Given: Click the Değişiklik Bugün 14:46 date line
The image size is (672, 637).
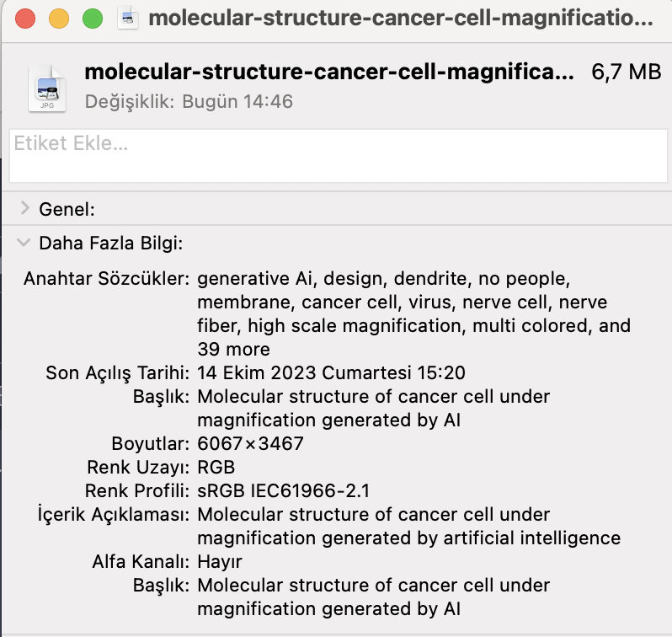Looking at the screenshot, I should pos(189,102).
